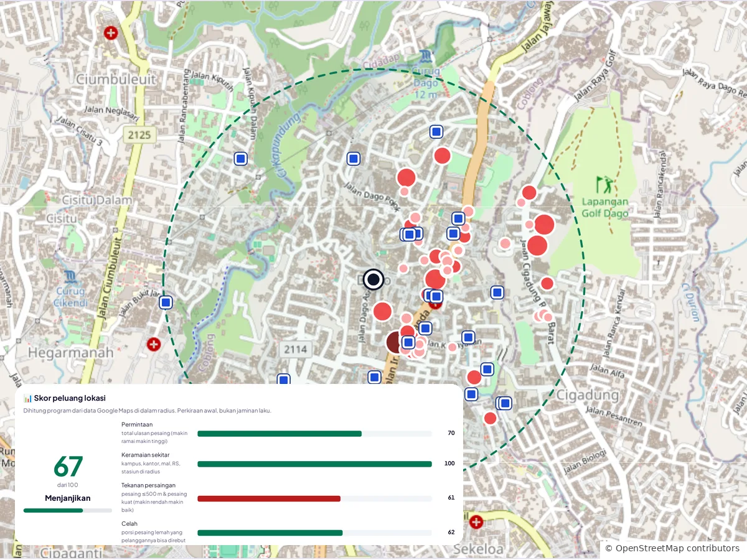747x560 pixels.
Task: Open the hospital cross marker above Sekeloa
Action: 476,522
